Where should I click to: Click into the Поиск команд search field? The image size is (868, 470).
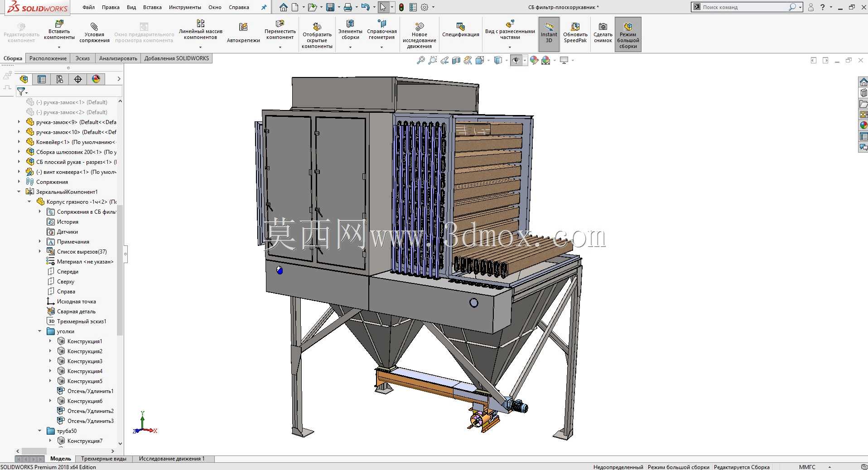(x=746, y=7)
